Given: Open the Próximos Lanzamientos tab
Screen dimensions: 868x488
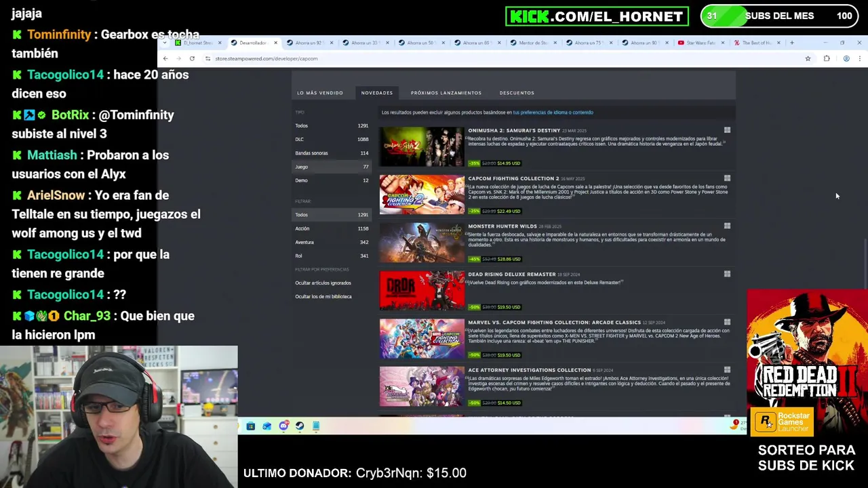Looking at the screenshot, I should click(446, 93).
